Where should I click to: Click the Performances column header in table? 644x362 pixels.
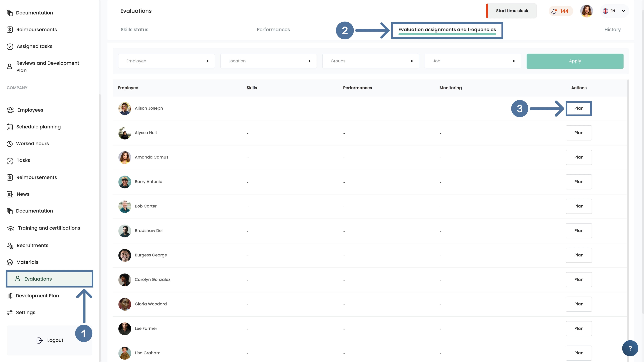[x=357, y=88]
